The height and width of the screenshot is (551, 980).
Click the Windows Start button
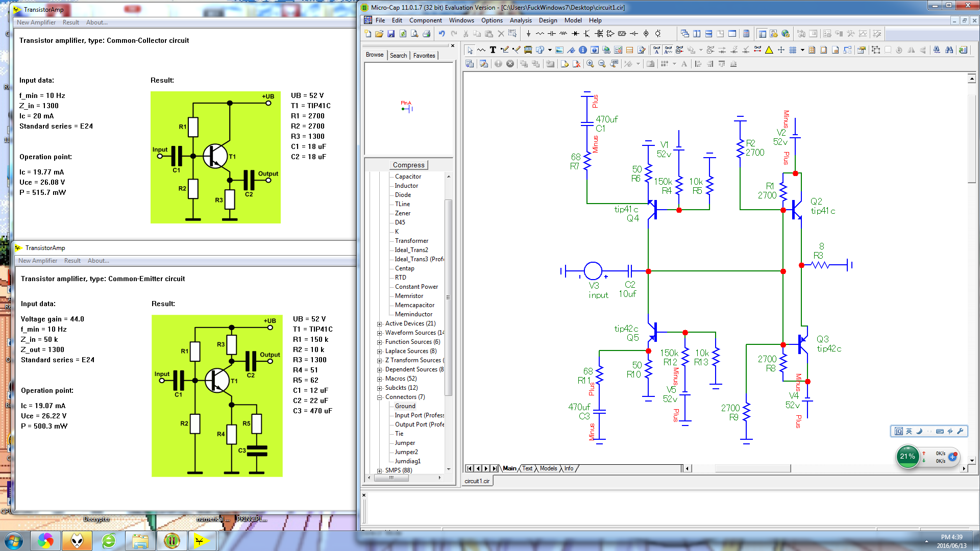coord(13,540)
